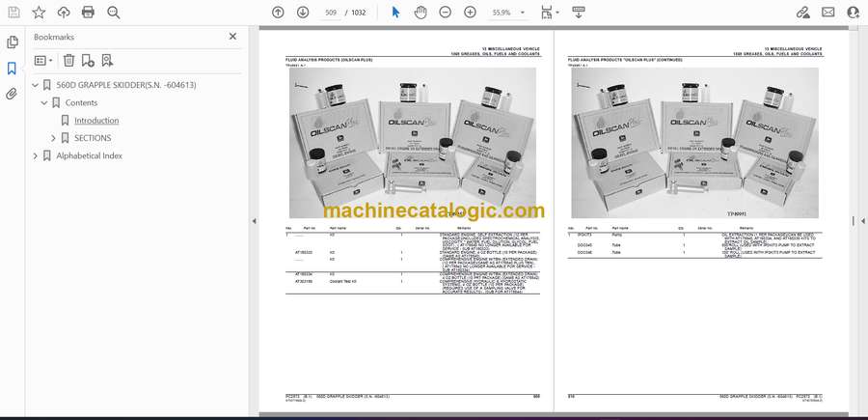Expand the Alphabetical Index bookmark
This screenshot has height=420, width=868.
click(x=36, y=156)
